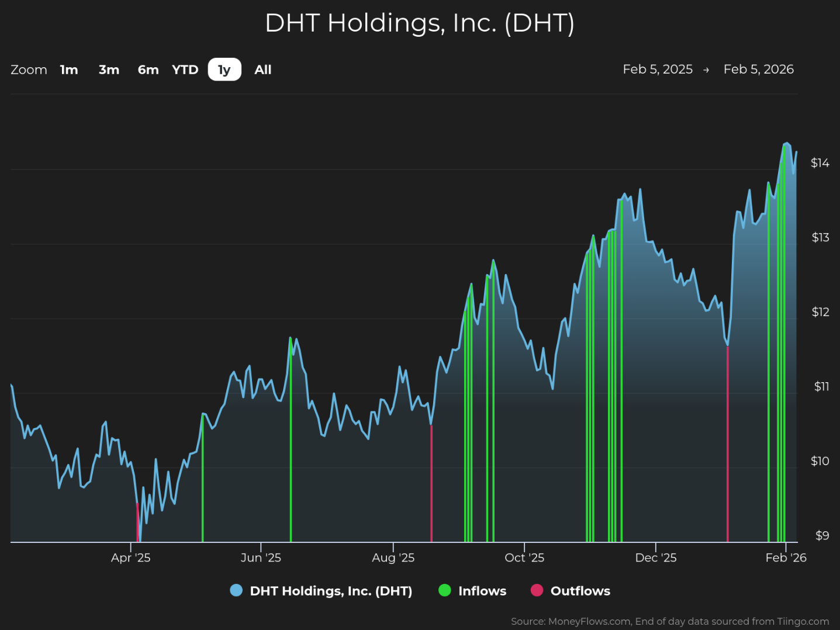Viewport: 840px width, 630px height.
Task: Select the 1m zoom range
Action: [69, 70]
